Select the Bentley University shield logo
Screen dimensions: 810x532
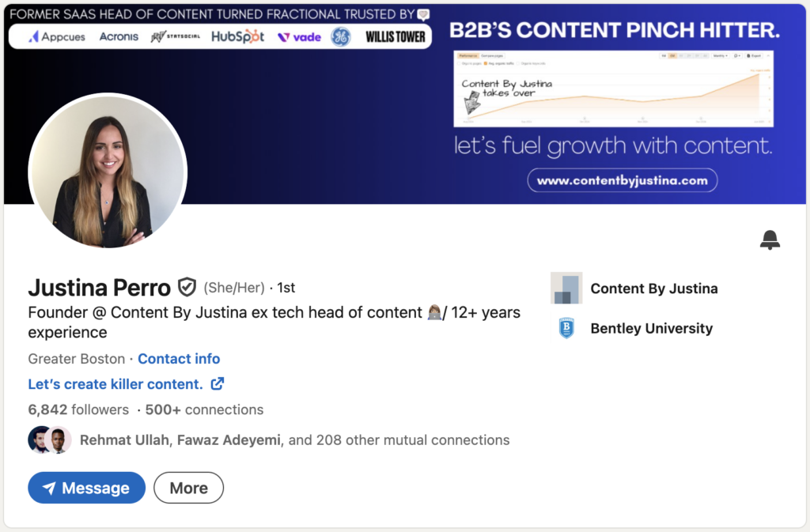[566, 328]
